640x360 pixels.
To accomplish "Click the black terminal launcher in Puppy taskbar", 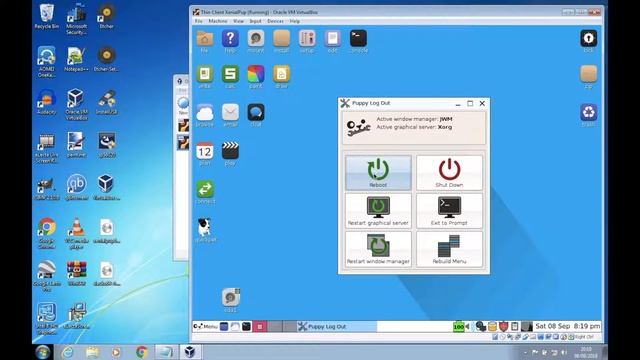I will click(247, 327).
